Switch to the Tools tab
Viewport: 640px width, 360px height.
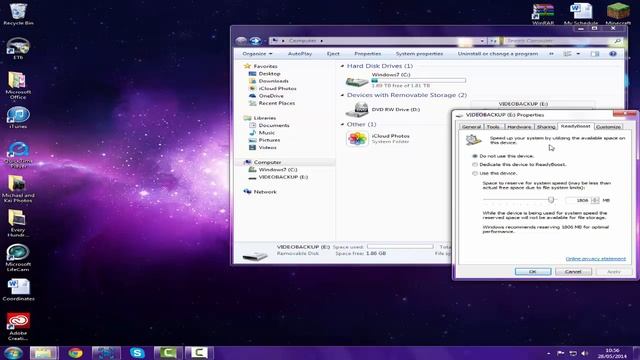tap(493, 127)
